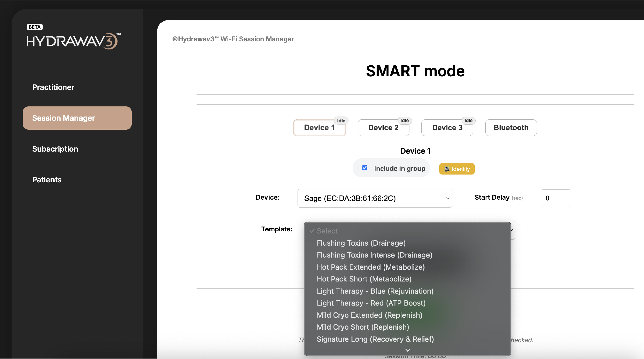Choose Mild Cryo Short (Replenish)
Viewport: 644px width, 359px height.
(362, 327)
